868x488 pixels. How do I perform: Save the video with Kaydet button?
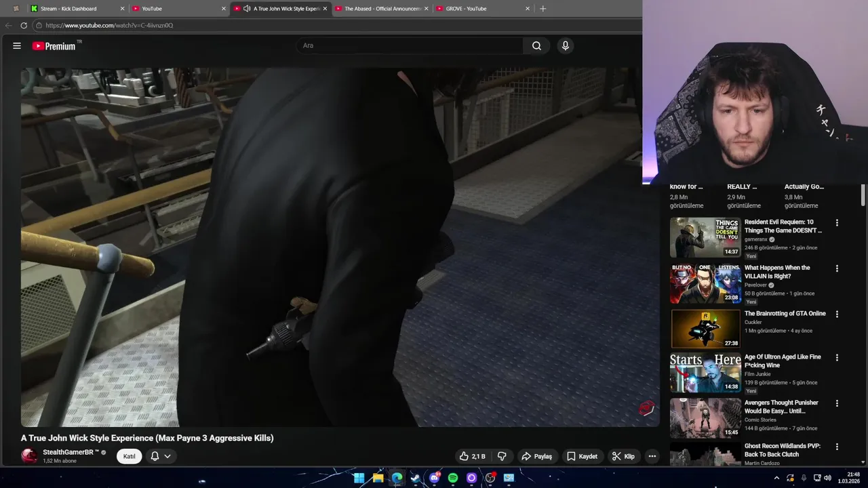[x=582, y=456]
